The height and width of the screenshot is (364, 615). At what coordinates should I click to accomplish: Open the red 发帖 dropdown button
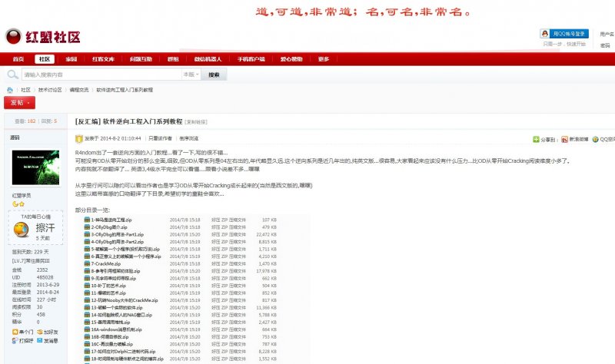(20, 103)
